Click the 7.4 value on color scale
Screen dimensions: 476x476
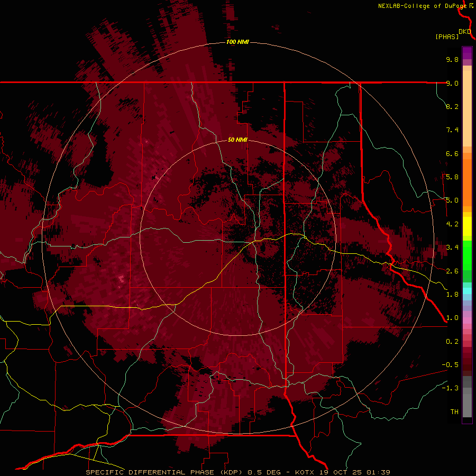[x=452, y=130]
